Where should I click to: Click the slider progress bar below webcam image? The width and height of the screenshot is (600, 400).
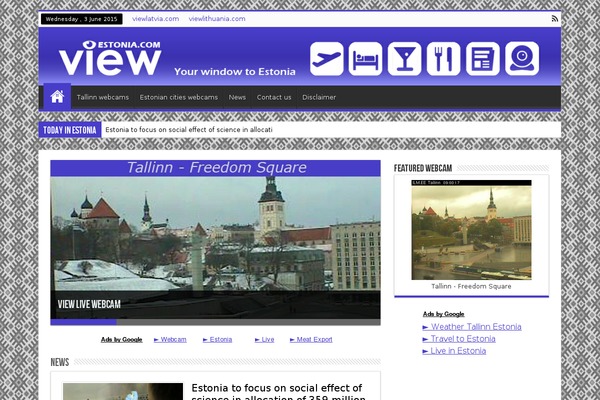click(215, 322)
